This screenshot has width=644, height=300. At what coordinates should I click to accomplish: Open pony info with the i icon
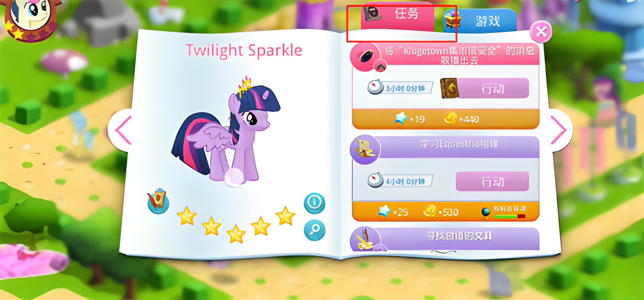click(x=315, y=203)
